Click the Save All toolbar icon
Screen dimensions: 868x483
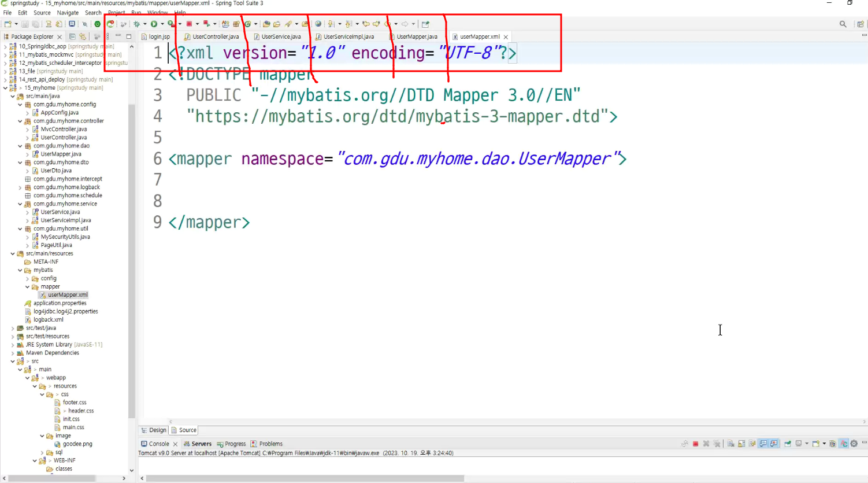coord(35,24)
